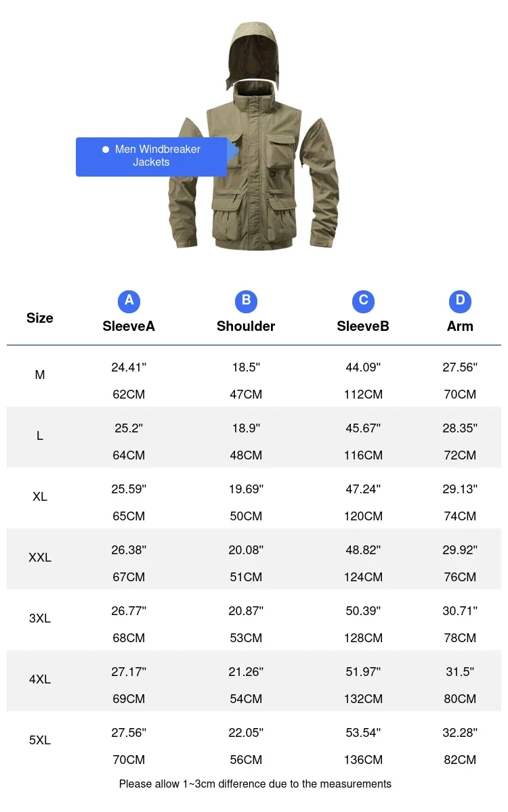Click the jacket's detached hood
The height and width of the screenshot is (812, 508).
coord(252,54)
